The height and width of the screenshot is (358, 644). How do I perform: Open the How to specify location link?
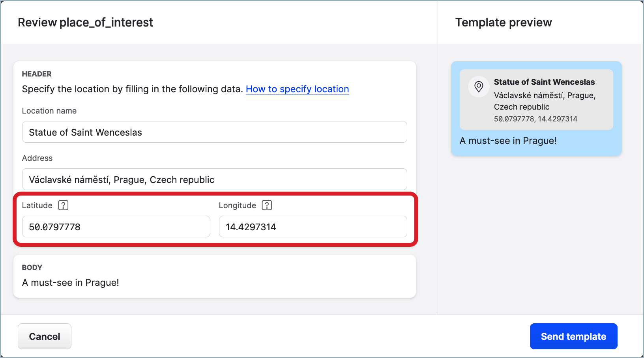tap(297, 89)
